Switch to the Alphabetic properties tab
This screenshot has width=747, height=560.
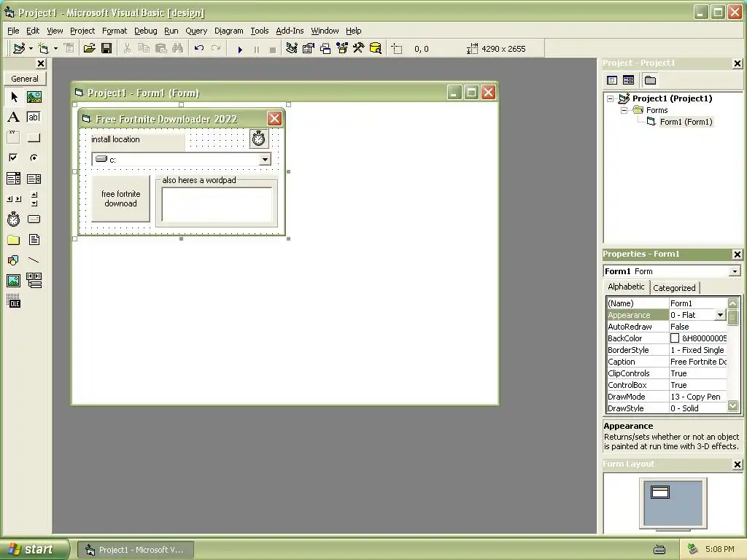pos(626,287)
